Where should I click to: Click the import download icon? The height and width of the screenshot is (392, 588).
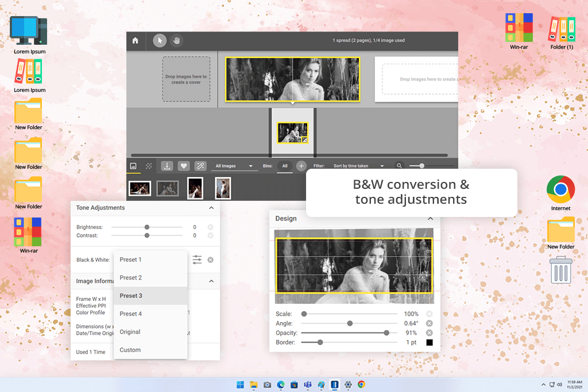(167, 166)
